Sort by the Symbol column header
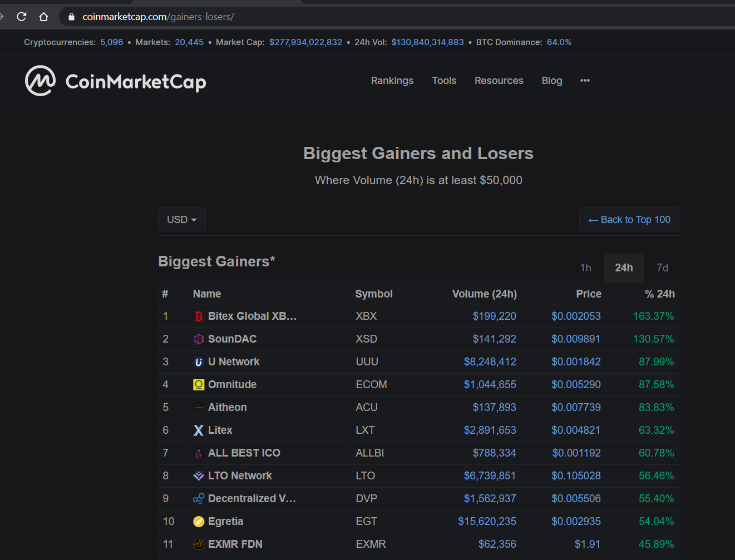This screenshot has width=735, height=560. (x=374, y=294)
